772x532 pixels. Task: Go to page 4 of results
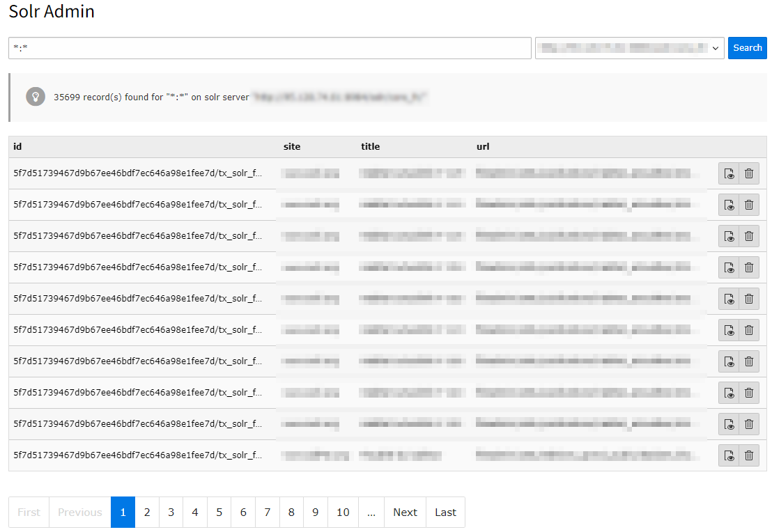click(195, 513)
